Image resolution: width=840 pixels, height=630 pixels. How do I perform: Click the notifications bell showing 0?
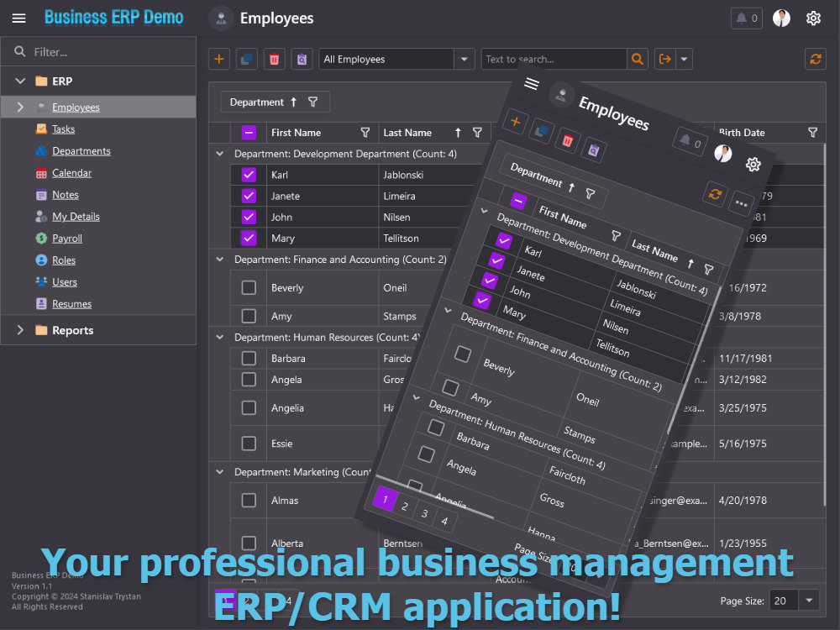point(746,18)
